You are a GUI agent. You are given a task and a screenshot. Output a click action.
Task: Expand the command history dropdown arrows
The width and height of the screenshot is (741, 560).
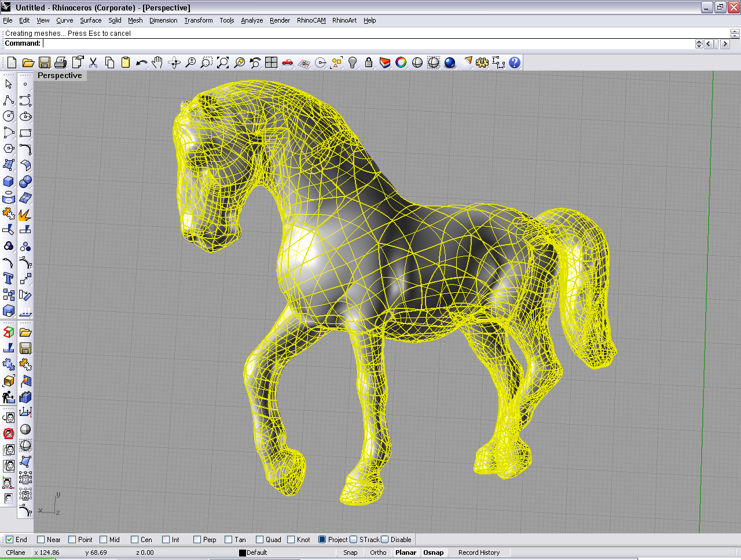[x=699, y=44]
